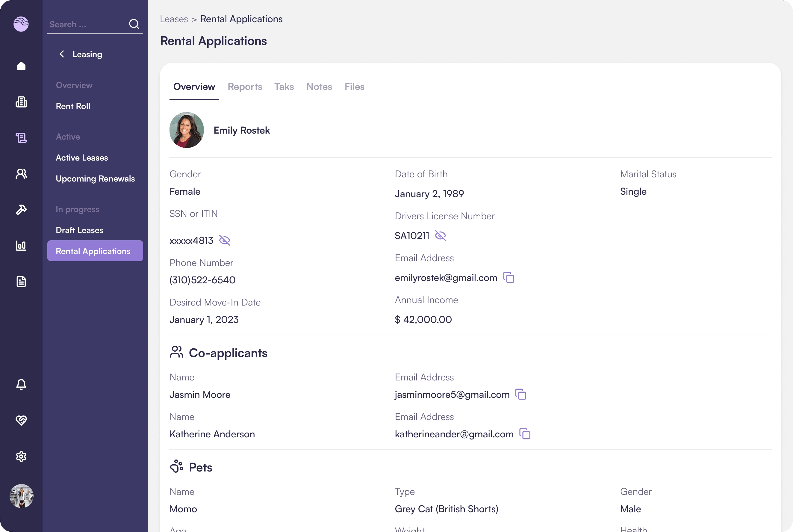The height and width of the screenshot is (532, 793).
Task: Expand the Reports tab on application
Action: (x=245, y=87)
